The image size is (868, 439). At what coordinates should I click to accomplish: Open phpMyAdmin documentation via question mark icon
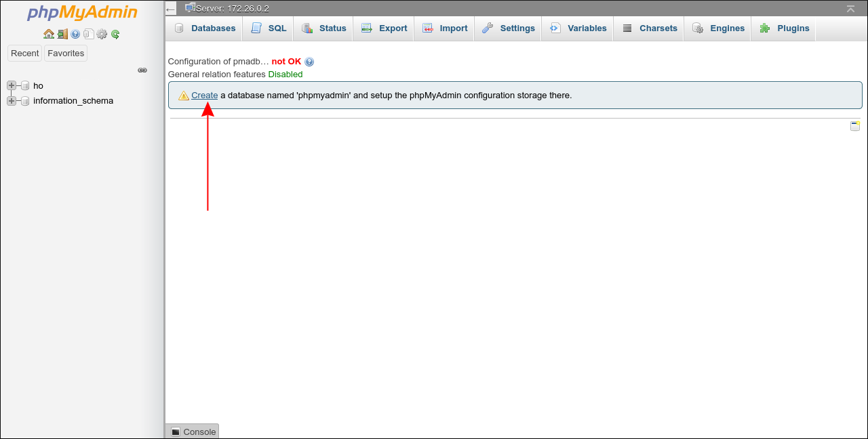[75, 33]
